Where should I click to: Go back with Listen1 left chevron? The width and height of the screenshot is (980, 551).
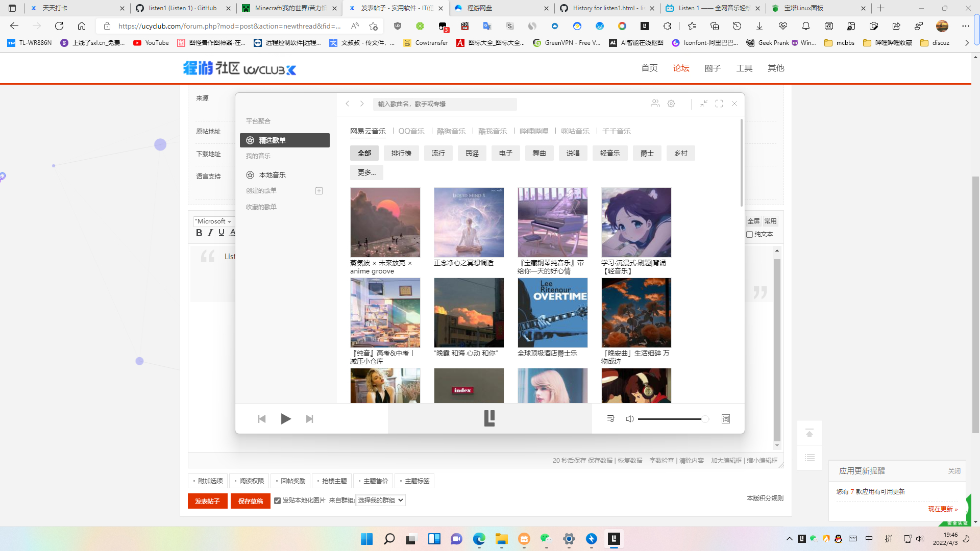click(x=348, y=104)
